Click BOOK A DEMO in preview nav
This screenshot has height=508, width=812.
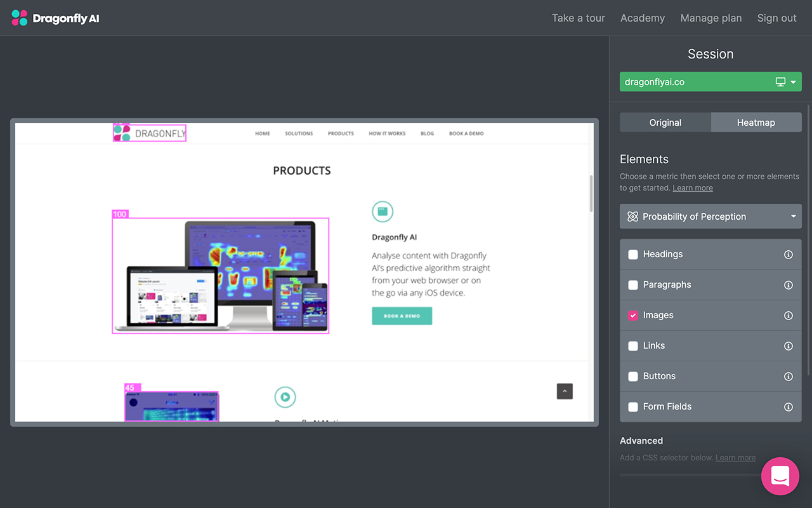coord(466,134)
